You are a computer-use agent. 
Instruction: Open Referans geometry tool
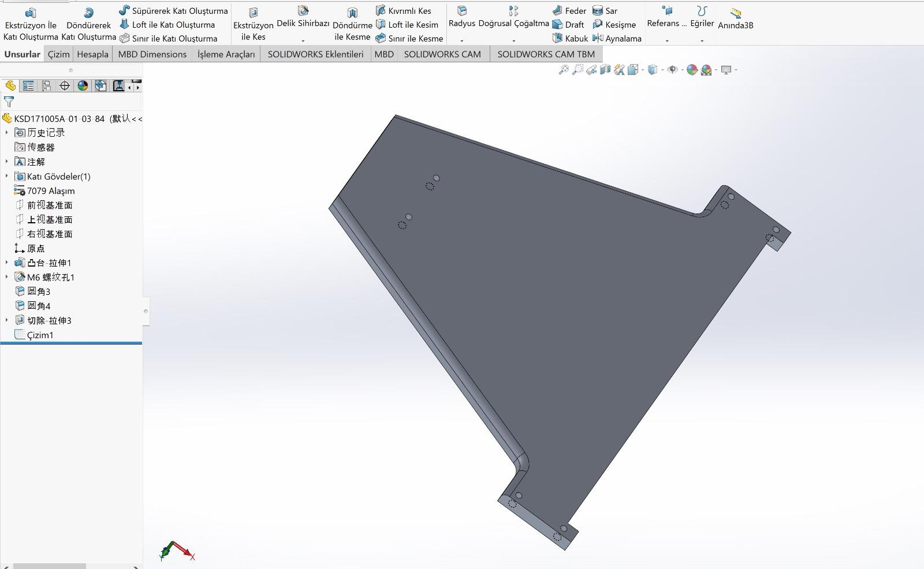(667, 17)
